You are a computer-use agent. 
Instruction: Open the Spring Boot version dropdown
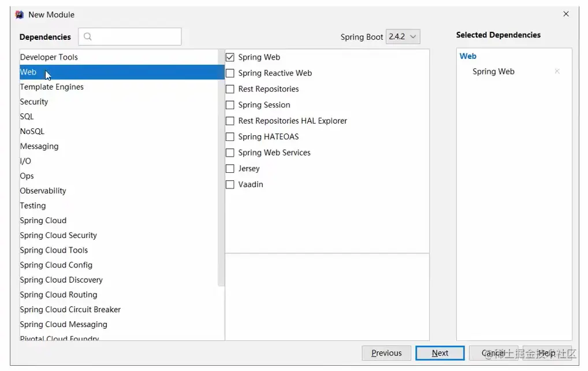403,36
